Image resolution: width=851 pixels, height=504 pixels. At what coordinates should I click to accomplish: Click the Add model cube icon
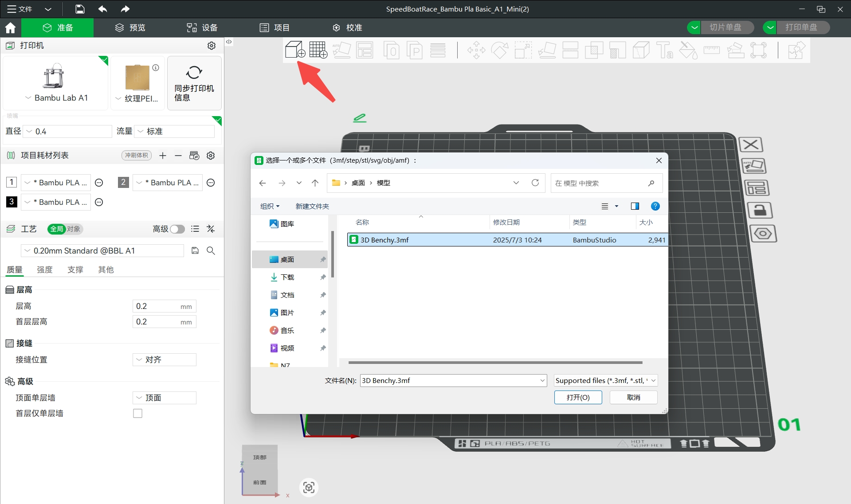coord(295,50)
